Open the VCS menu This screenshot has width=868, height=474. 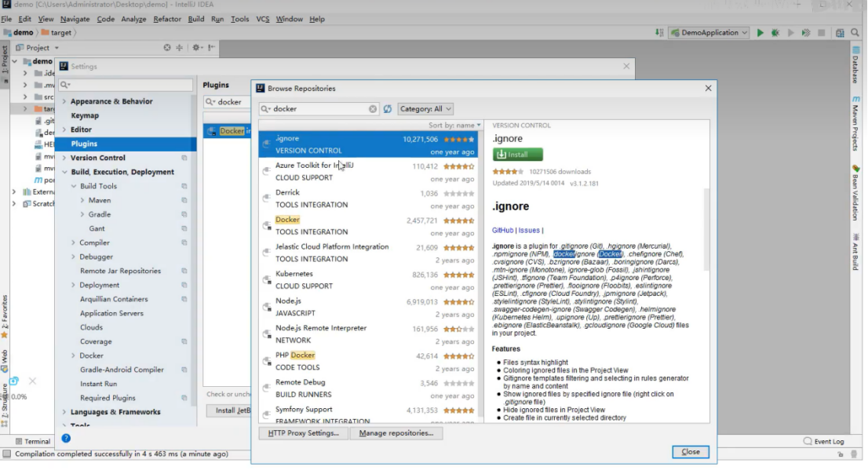click(x=262, y=19)
